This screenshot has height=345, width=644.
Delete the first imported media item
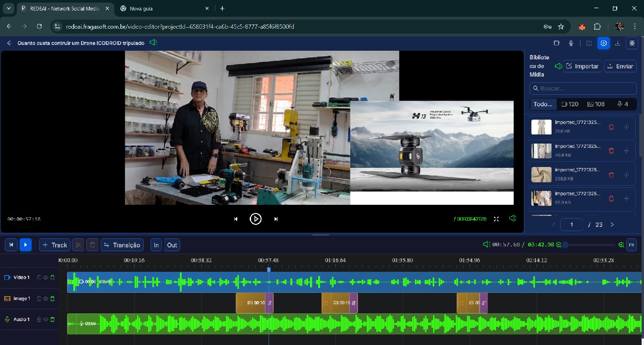[x=611, y=127]
